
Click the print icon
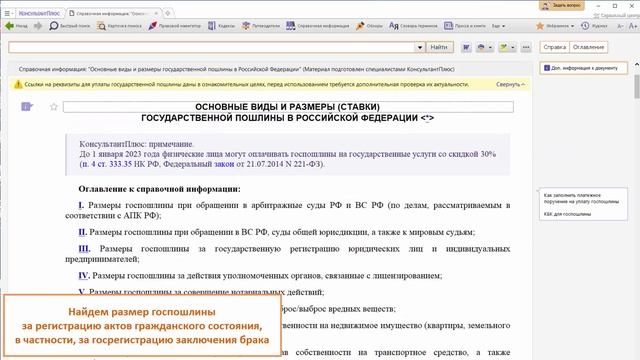(481, 47)
